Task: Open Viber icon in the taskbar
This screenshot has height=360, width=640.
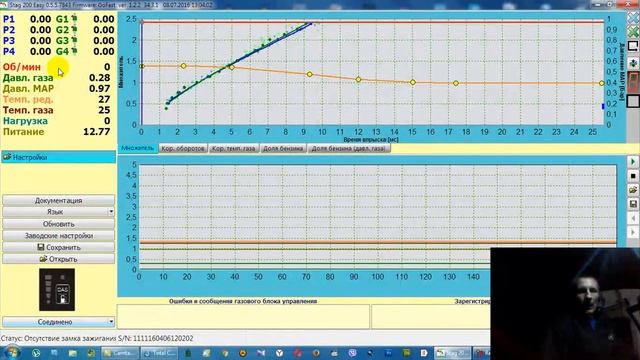Action: tap(352, 353)
